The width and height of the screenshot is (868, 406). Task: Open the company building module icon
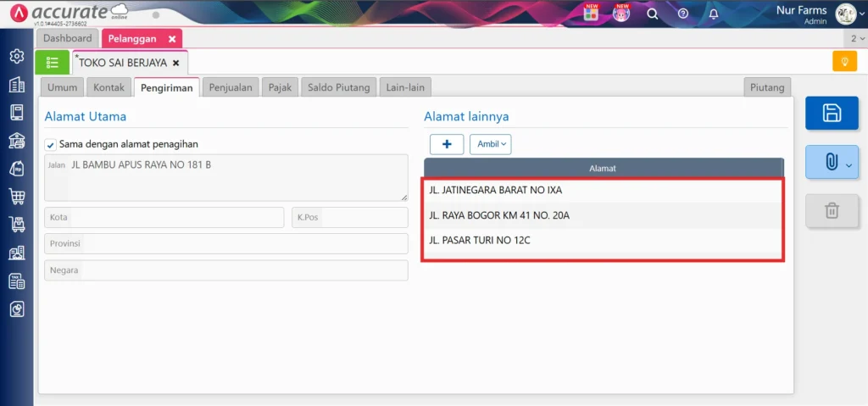click(17, 84)
